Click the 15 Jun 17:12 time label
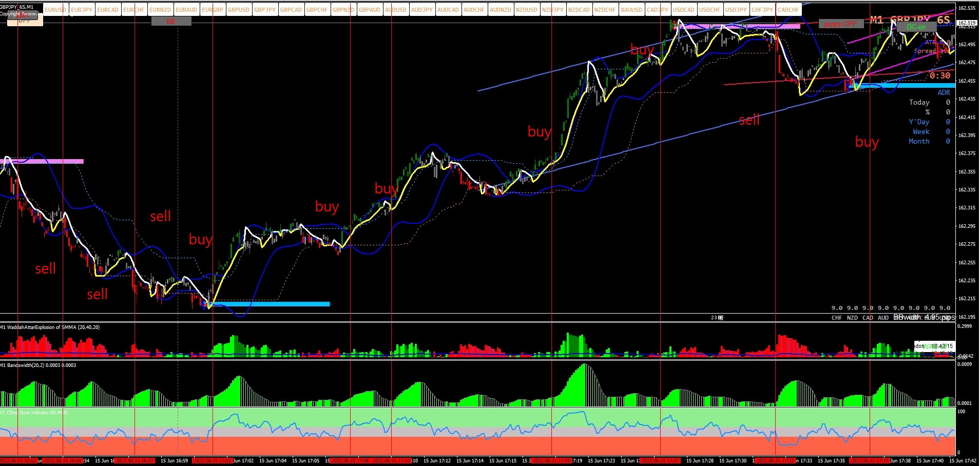Screen dimensions: 980x466 pos(437,461)
